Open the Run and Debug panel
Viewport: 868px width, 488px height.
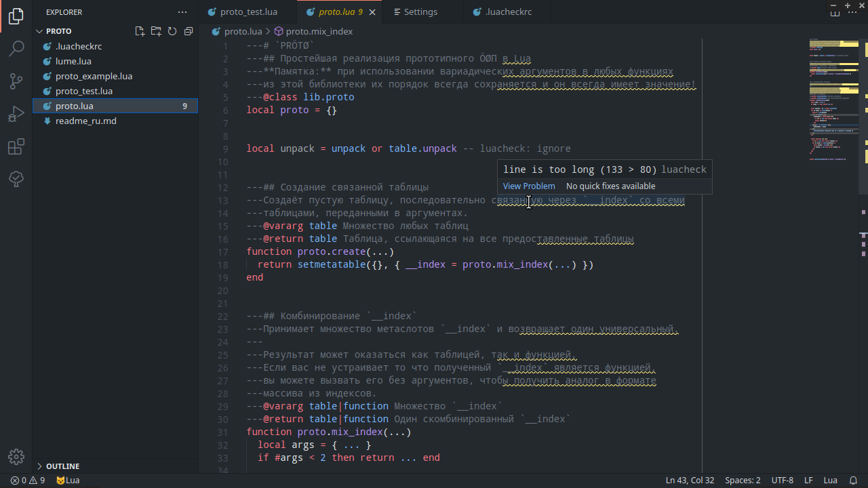(16, 114)
